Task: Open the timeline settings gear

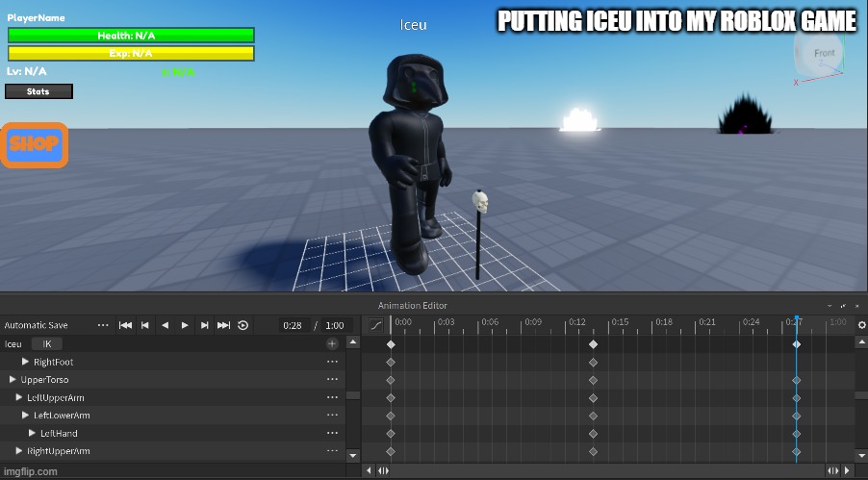Action: pos(862,325)
